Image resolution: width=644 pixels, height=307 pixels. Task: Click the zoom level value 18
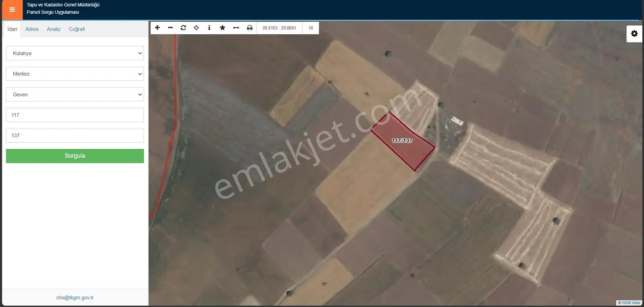(x=311, y=28)
